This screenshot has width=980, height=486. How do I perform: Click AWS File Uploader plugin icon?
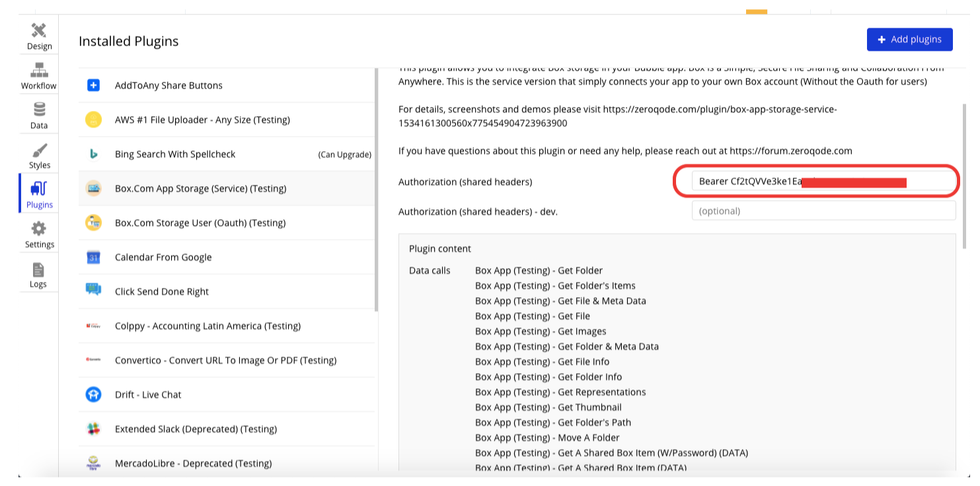click(93, 120)
